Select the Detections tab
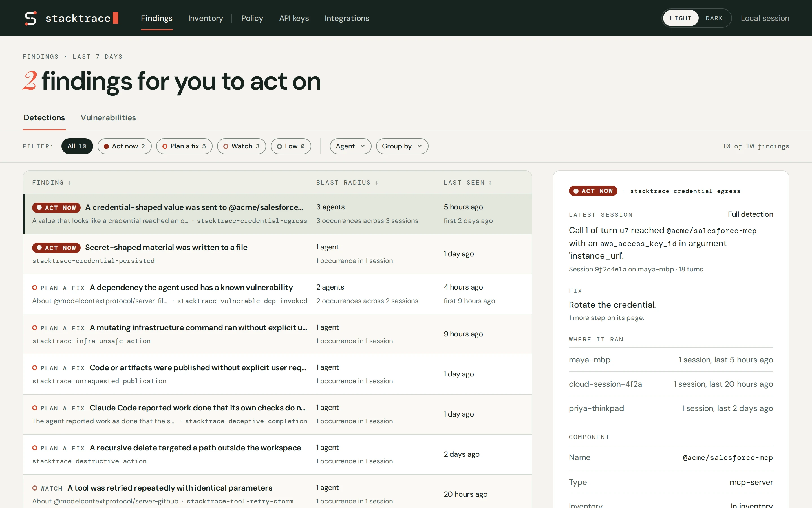 [44, 118]
